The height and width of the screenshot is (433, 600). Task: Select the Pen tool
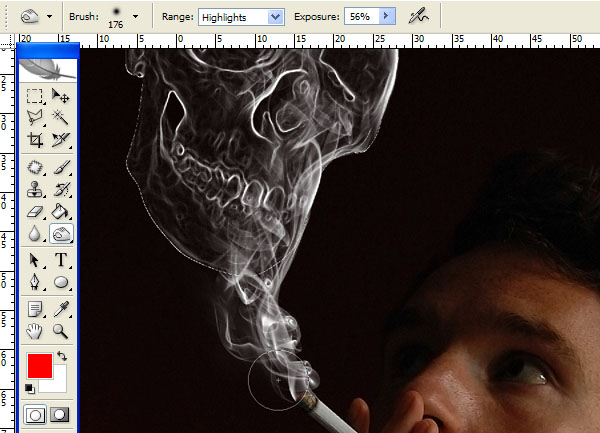click(x=35, y=282)
